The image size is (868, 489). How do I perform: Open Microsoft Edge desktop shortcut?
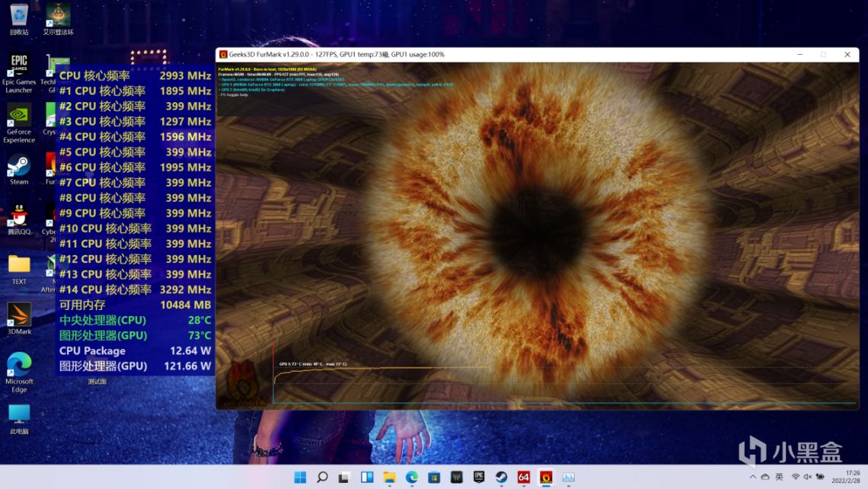[x=19, y=372]
